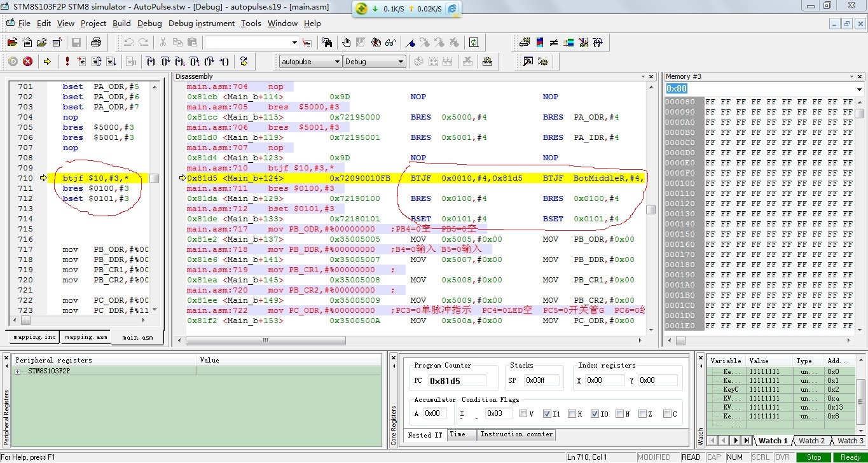Toggle the H condition flag checkbox
This screenshot has height=463, width=868.
click(x=572, y=414)
